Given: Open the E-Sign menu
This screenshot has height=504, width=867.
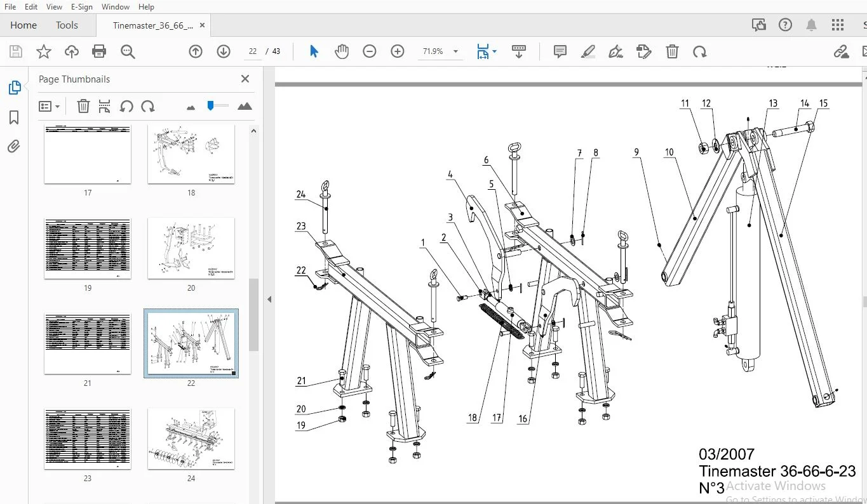Looking at the screenshot, I should [82, 6].
